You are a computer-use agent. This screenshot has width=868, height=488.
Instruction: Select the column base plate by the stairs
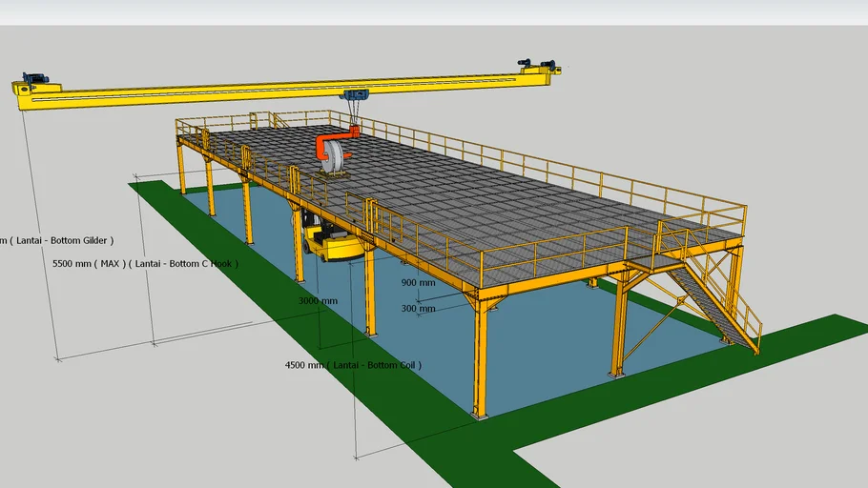click(x=617, y=374)
